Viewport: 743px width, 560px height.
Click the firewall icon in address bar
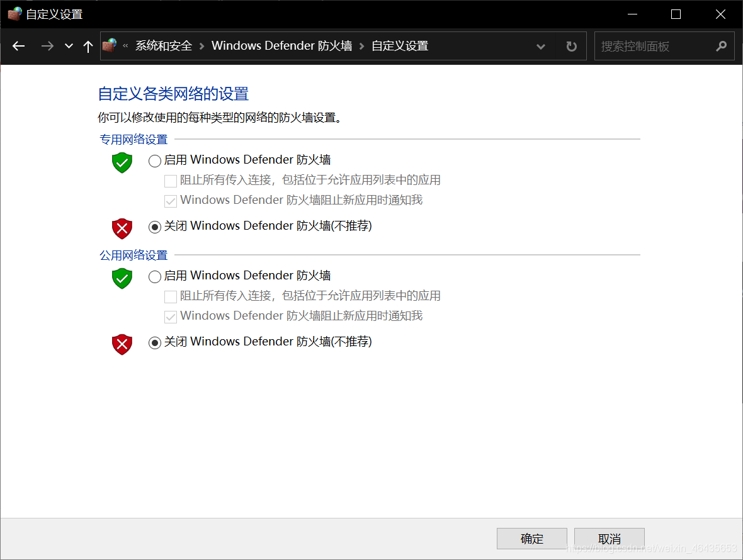(110, 45)
